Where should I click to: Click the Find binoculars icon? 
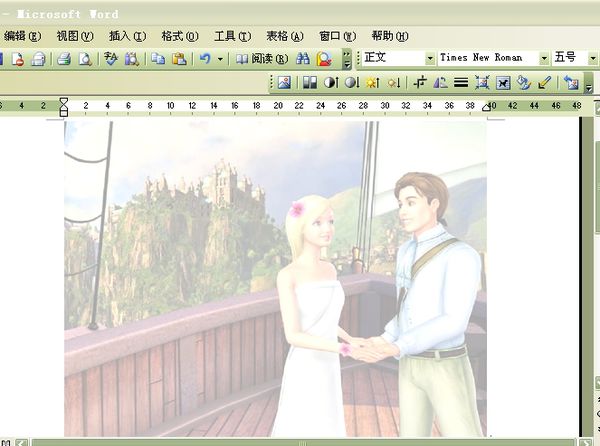pos(303,59)
